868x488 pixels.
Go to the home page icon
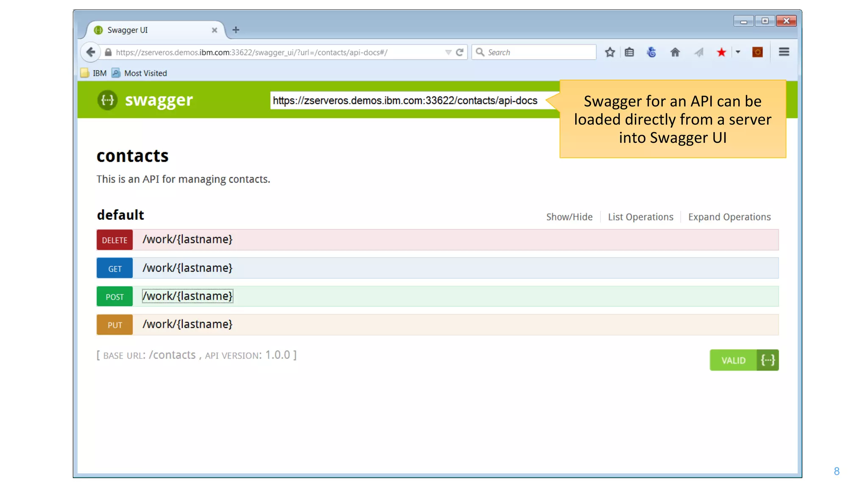coord(675,52)
